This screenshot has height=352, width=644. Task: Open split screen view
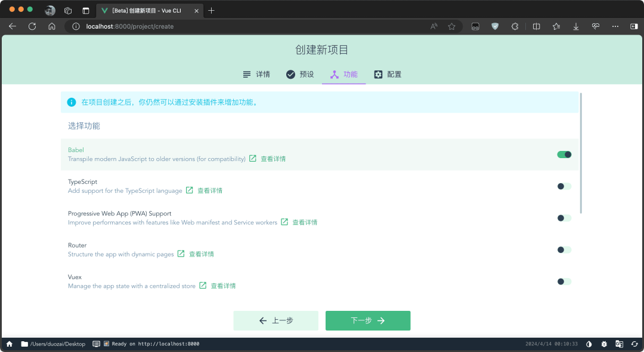coord(537,26)
